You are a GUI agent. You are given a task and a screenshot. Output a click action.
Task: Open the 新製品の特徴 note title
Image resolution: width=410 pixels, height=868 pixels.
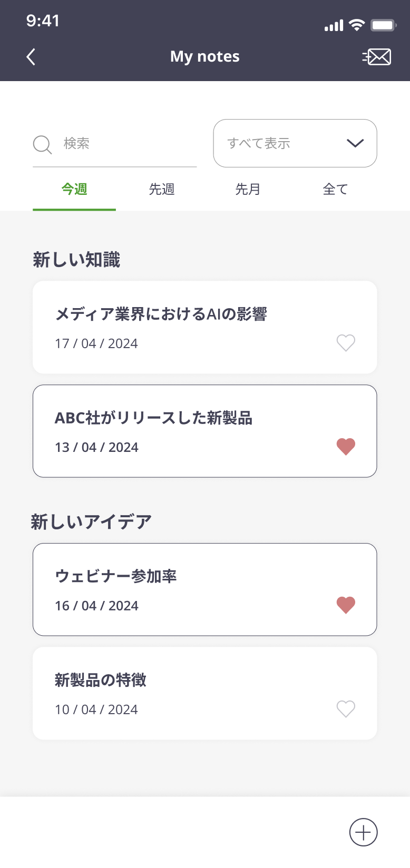click(x=101, y=680)
